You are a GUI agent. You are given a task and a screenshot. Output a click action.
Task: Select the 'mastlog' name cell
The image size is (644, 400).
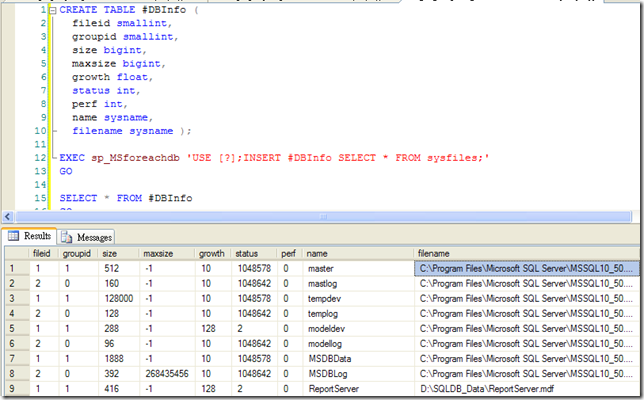pos(359,283)
